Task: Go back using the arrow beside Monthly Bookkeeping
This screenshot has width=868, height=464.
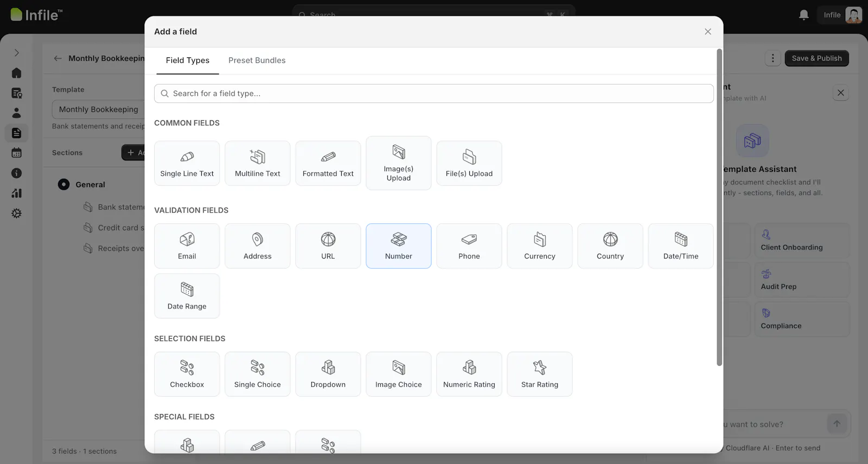Action: click(58, 58)
